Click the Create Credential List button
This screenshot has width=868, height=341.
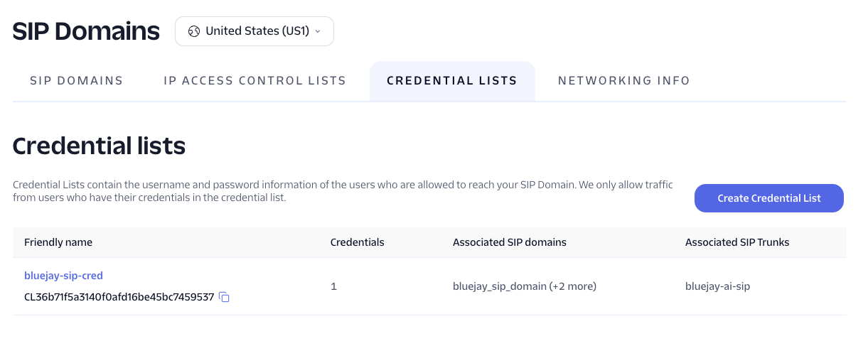coord(769,198)
